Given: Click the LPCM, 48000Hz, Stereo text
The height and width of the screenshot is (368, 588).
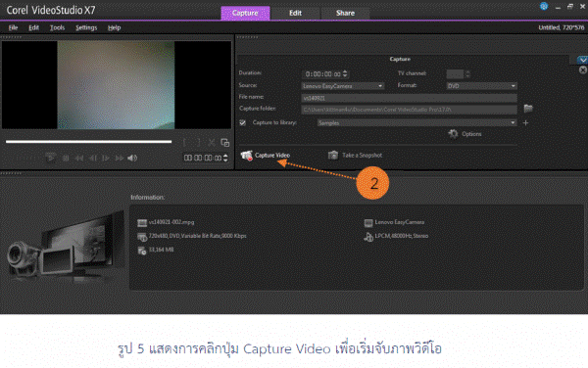Looking at the screenshot, I should pos(402,236).
